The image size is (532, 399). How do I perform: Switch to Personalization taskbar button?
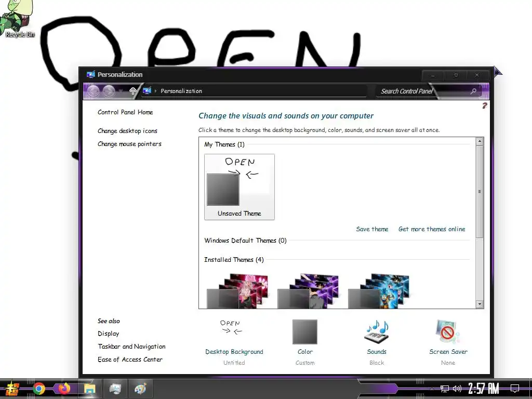click(x=115, y=389)
